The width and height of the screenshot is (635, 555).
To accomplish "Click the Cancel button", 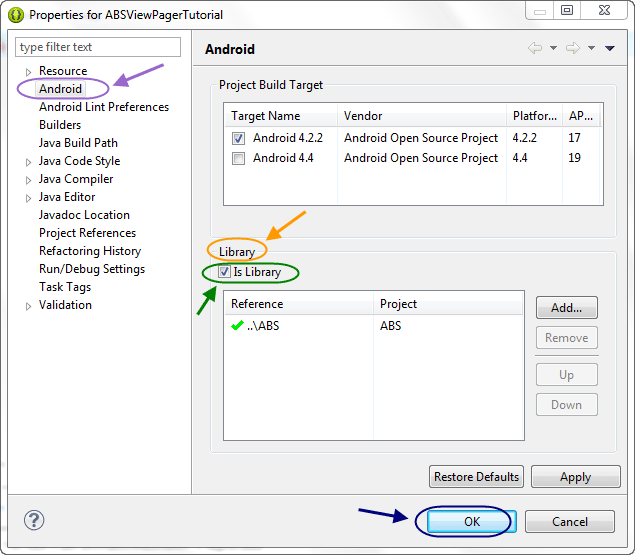I will click(x=570, y=521).
